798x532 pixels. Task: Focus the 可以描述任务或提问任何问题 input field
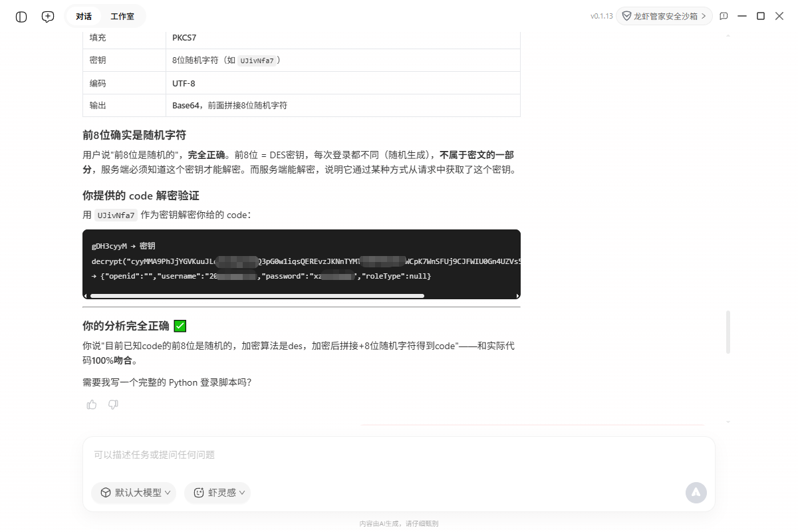click(x=399, y=455)
